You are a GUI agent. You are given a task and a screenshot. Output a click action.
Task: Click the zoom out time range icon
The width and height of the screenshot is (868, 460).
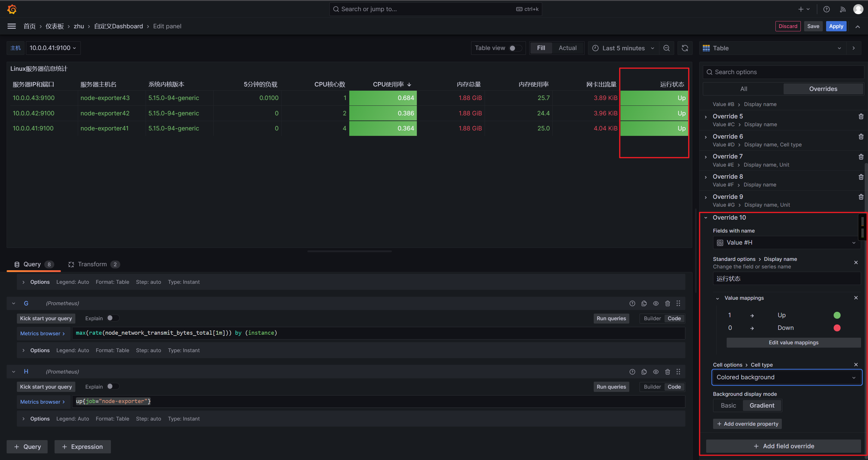(666, 48)
